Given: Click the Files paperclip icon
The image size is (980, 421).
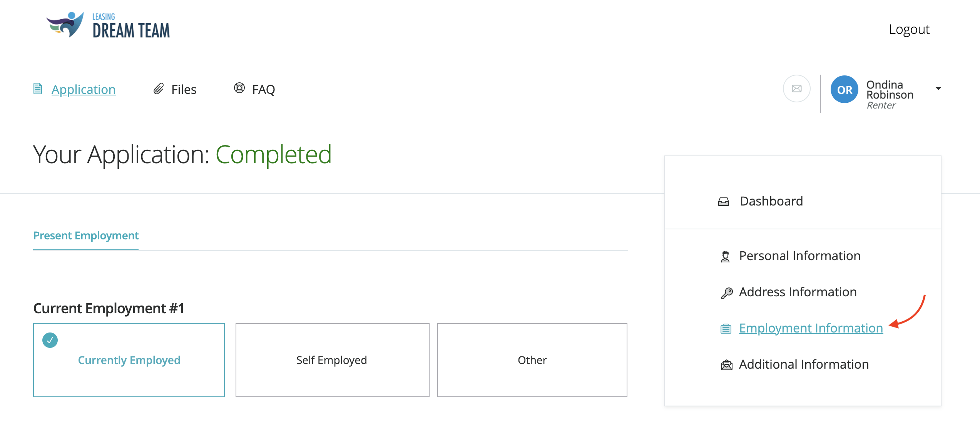Looking at the screenshot, I should (159, 89).
